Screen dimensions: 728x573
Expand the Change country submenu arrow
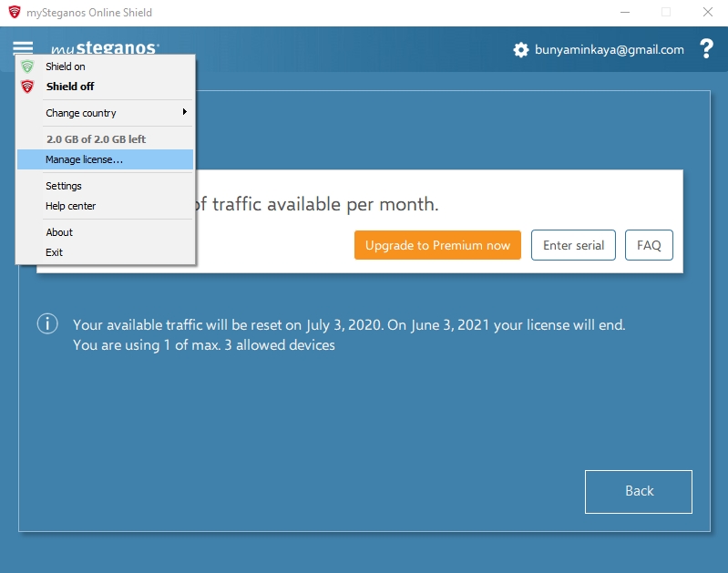[x=184, y=112]
